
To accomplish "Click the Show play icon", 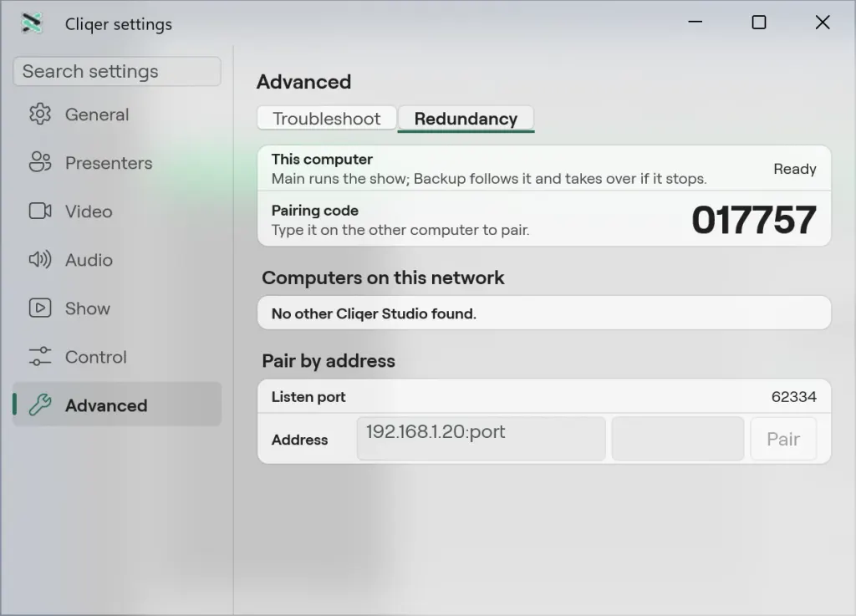I will point(40,308).
